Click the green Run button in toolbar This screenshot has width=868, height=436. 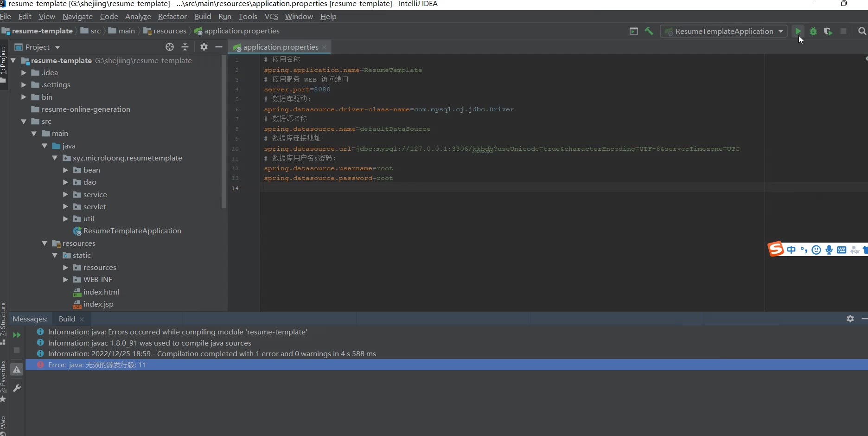[x=798, y=31]
